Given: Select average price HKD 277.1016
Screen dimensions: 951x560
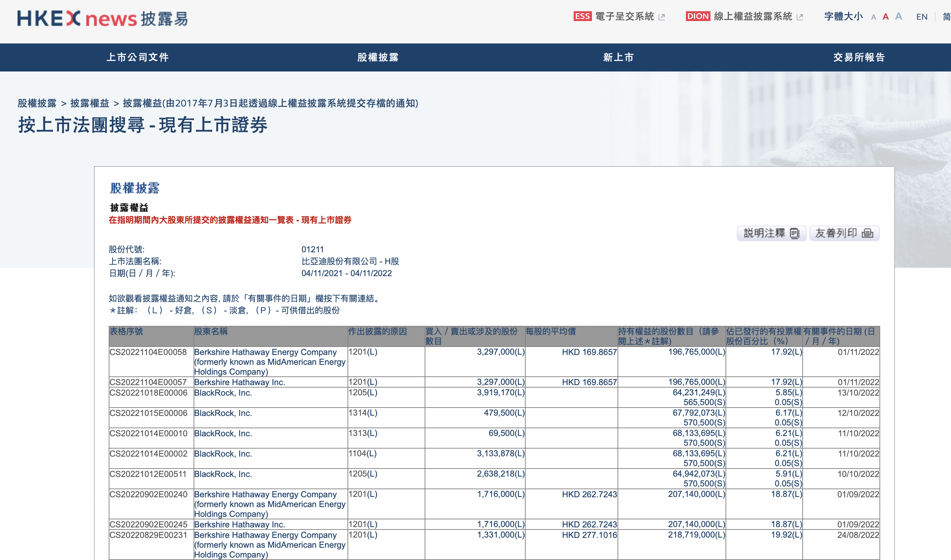Looking at the screenshot, I should (589, 535).
